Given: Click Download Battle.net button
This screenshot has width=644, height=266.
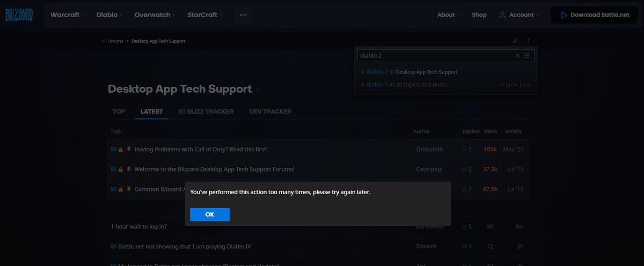Looking at the screenshot, I should pos(594,15).
